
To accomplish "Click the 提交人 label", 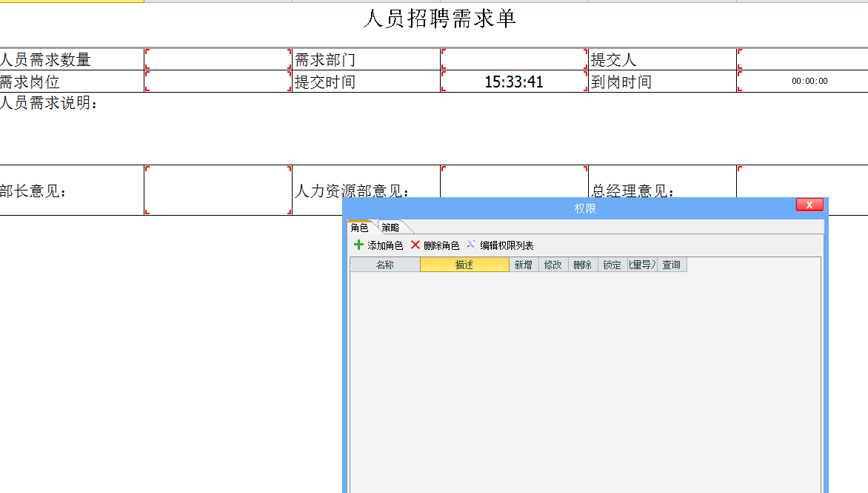I will coord(614,60).
